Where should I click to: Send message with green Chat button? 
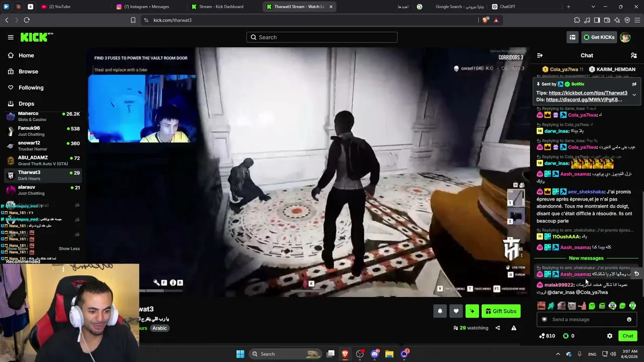pos(628,336)
